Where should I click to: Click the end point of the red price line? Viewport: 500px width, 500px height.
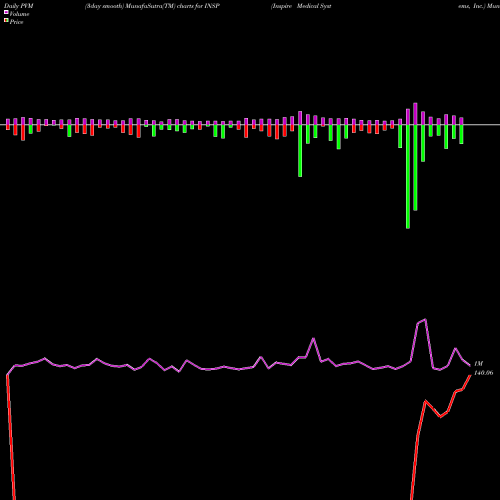point(470,375)
